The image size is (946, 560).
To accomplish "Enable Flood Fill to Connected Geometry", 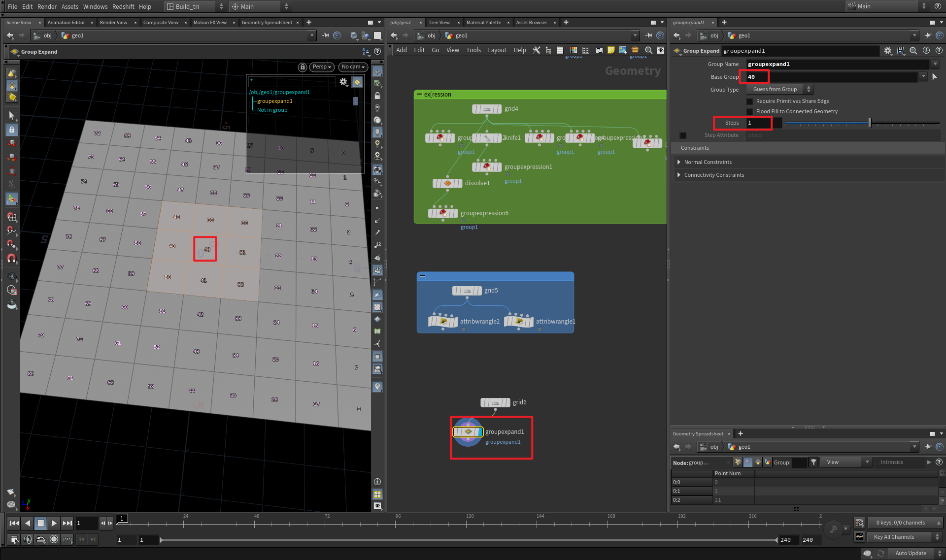I will pyautogui.click(x=749, y=111).
